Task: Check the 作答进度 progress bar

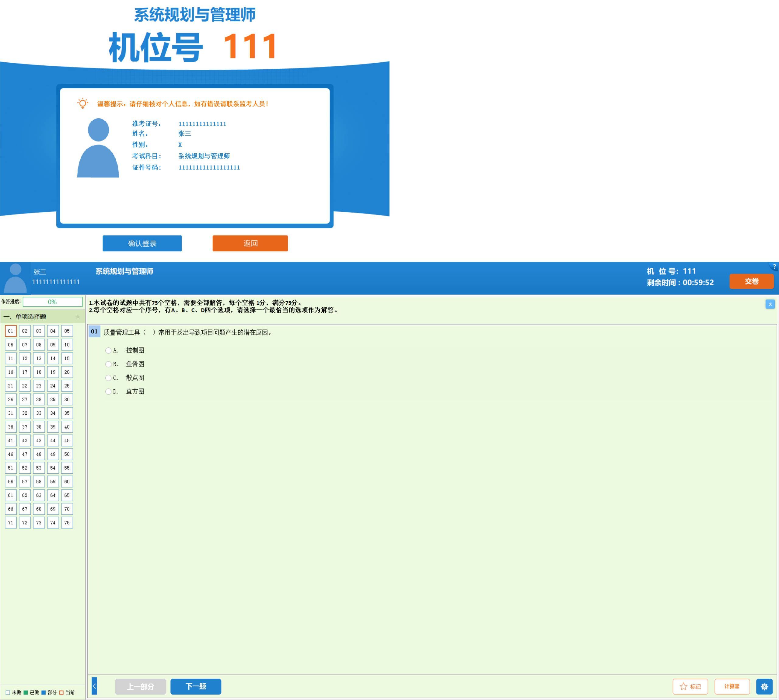Action: tap(52, 302)
